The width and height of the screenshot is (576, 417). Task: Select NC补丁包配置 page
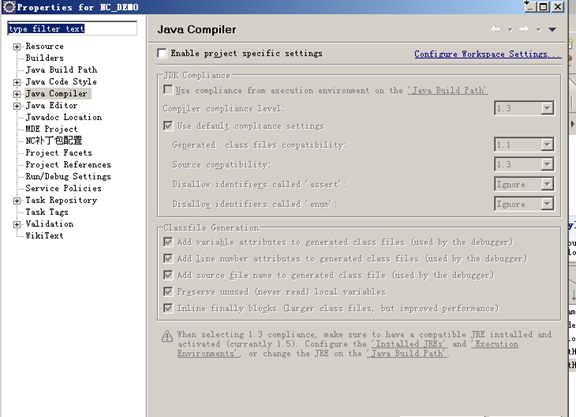[x=54, y=141]
